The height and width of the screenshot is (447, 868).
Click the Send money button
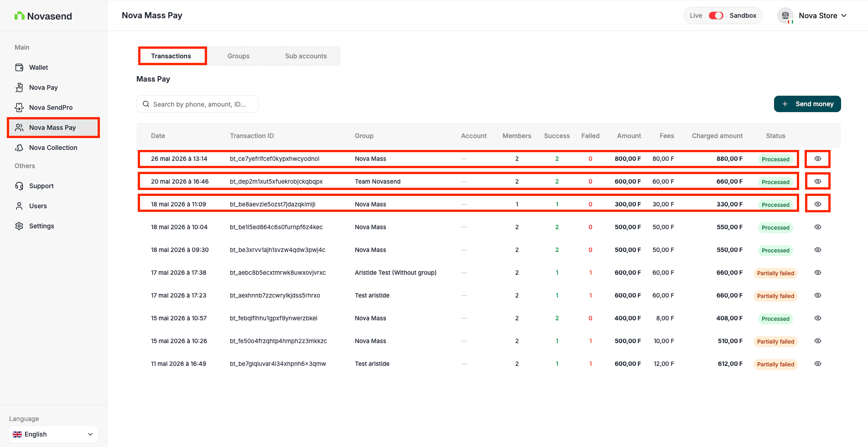click(x=807, y=104)
